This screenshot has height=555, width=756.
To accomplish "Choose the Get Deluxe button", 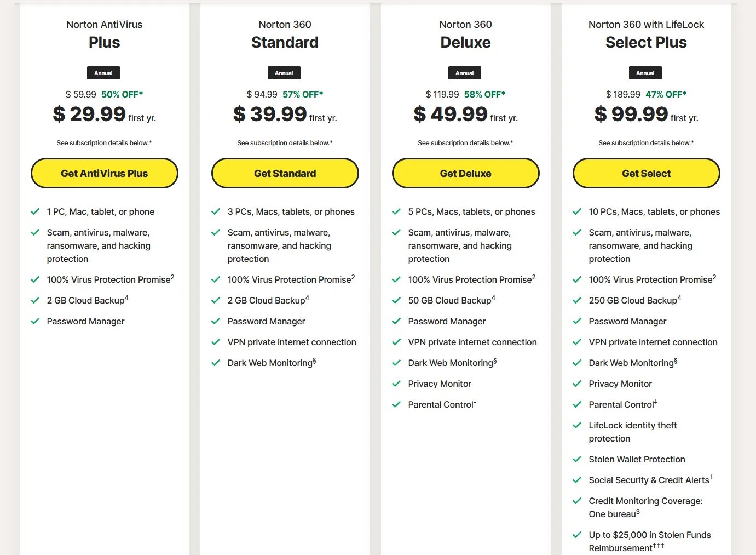I will point(465,173).
